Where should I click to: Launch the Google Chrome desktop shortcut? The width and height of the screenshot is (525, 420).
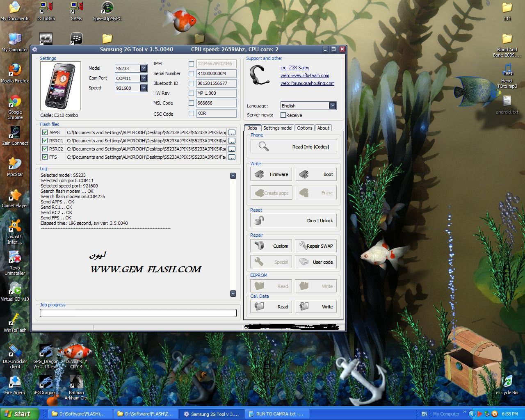pos(15,107)
